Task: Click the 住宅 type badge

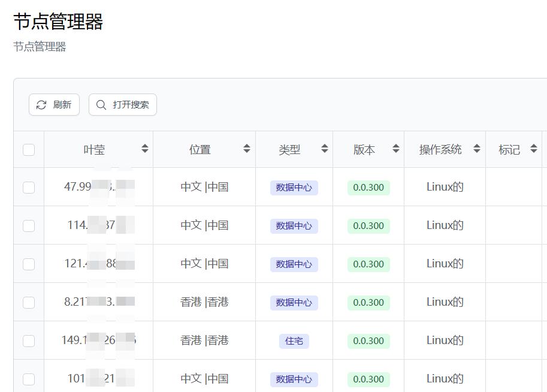Action: click(x=294, y=341)
